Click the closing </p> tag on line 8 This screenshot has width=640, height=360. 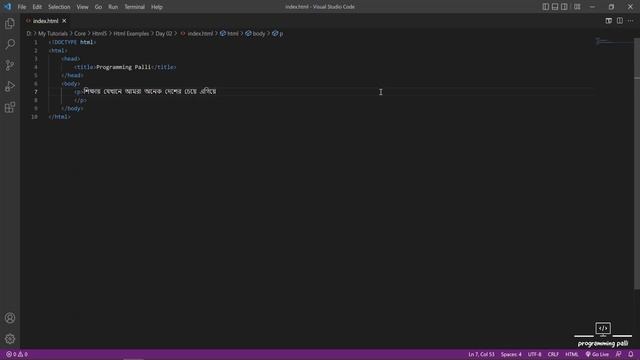(x=80, y=100)
